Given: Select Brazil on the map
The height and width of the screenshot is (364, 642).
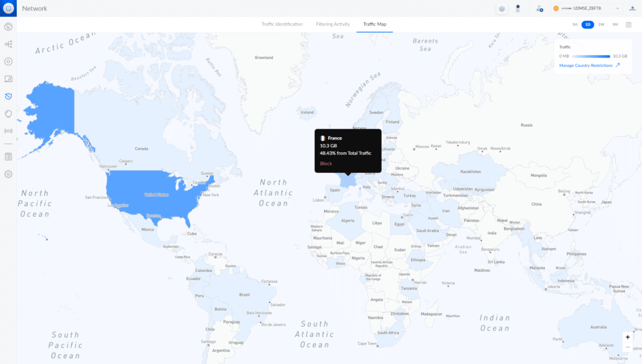Looking at the screenshot, I should coord(245,295).
